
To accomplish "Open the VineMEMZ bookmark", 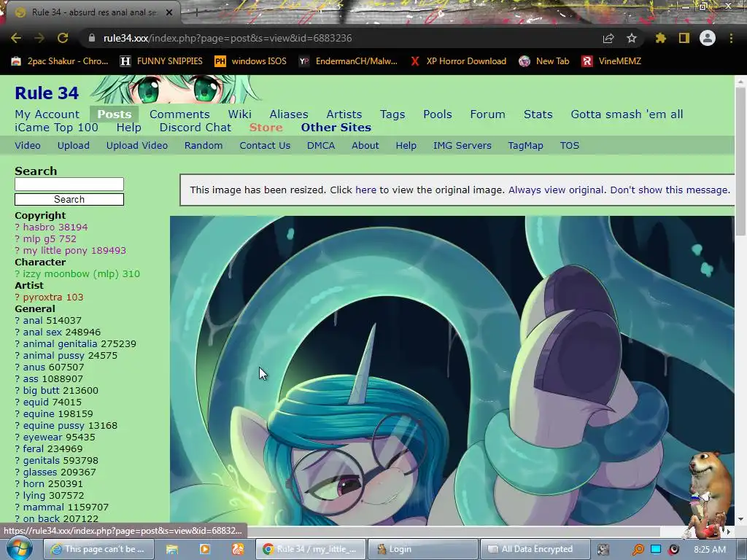I will [611, 61].
